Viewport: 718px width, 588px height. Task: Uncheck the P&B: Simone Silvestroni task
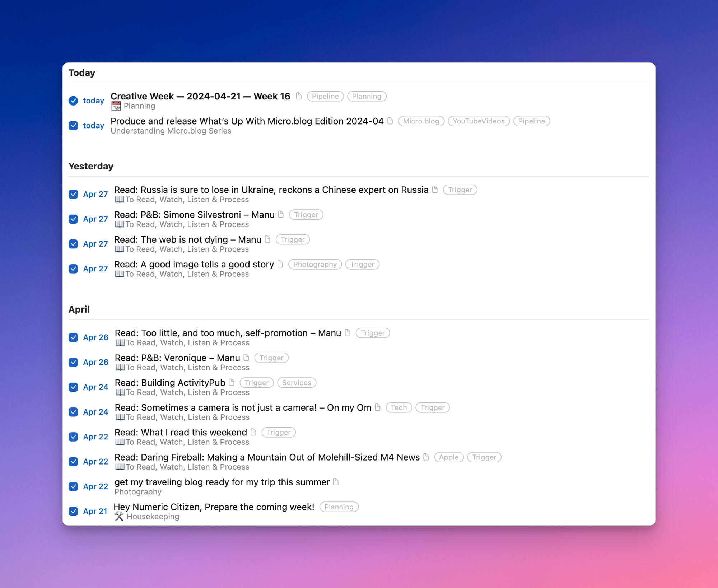click(x=73, y=219)
